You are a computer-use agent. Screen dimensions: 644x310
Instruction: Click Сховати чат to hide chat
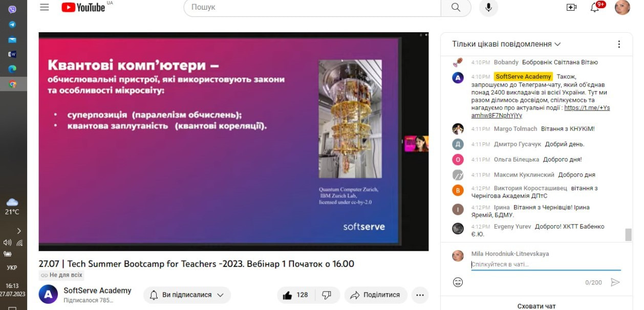536,306
